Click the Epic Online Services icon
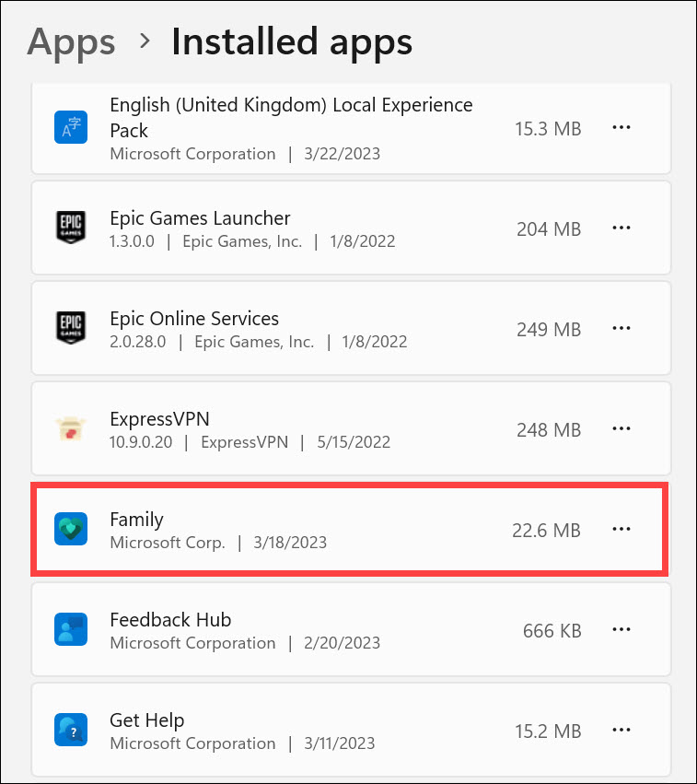The width and height of the screenshot is (697, 784). pyautogui.click(x=71, y=328)
